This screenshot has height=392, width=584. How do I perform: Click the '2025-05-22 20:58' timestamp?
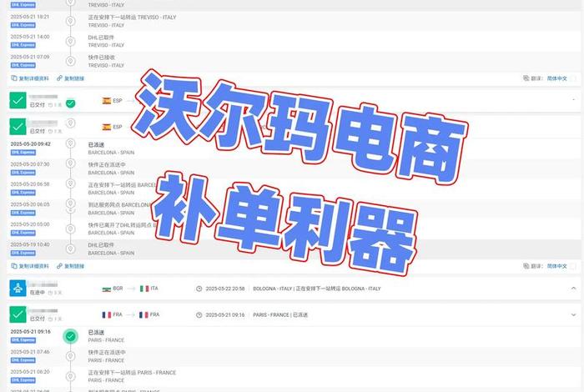coord(225,289)
